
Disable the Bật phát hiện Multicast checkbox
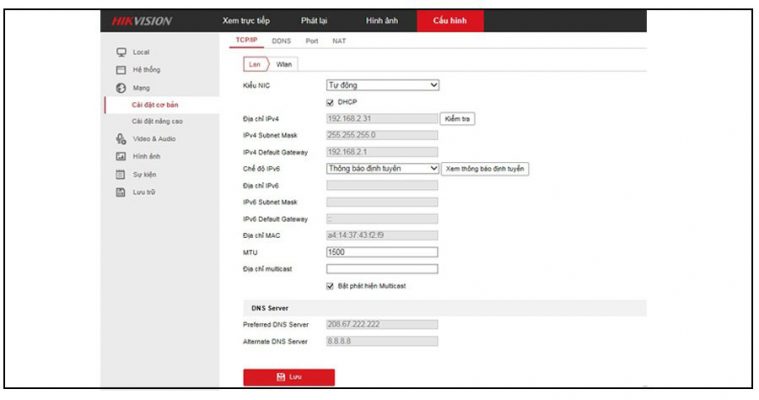point(331,286)
